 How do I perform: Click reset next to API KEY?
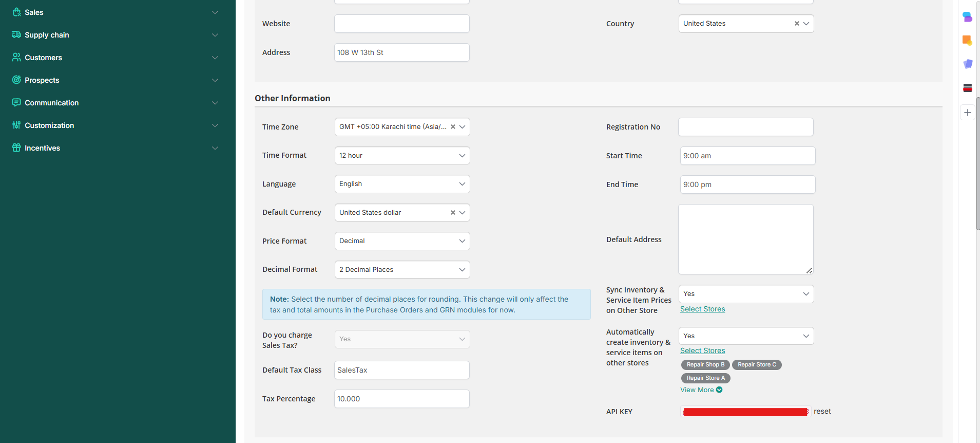(x=822, y=411)
